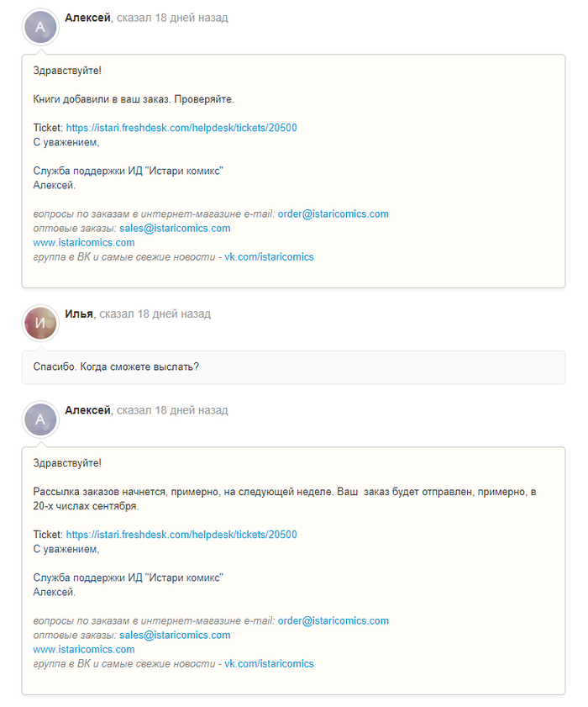Screen dimensions: 588x707
Task: Visit vk.com/istaricomics link in the first message
Action: point(269,257)
